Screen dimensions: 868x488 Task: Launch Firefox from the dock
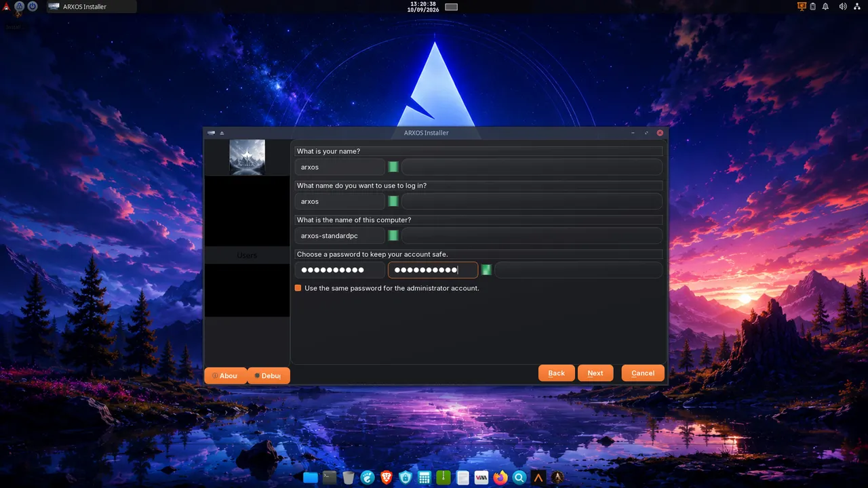coord(500,478)
